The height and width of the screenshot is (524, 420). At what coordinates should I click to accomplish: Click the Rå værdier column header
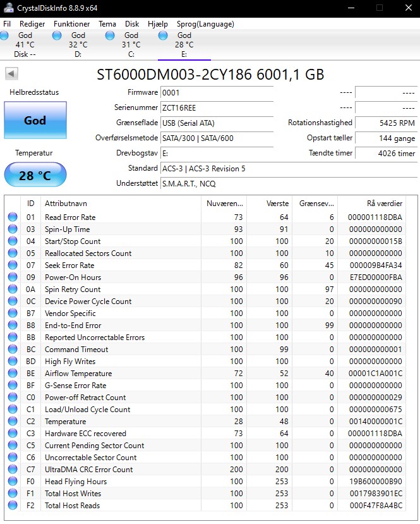(x=371, y=203)
